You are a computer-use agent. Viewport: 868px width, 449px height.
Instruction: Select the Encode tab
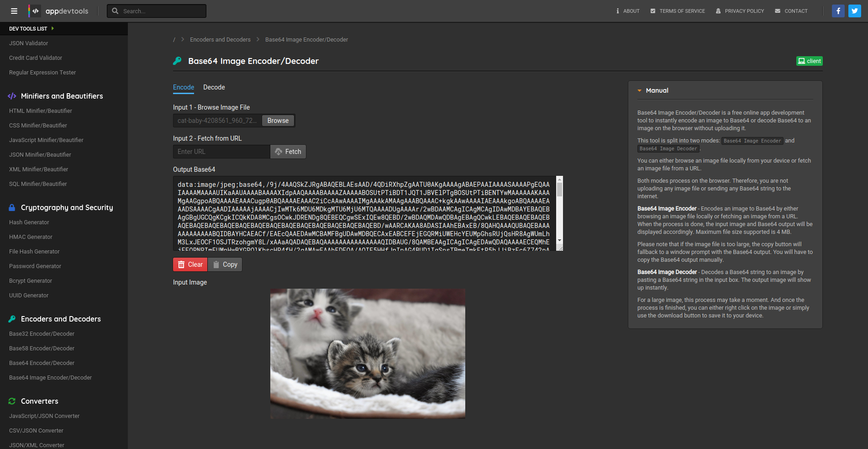coord(184,87)
